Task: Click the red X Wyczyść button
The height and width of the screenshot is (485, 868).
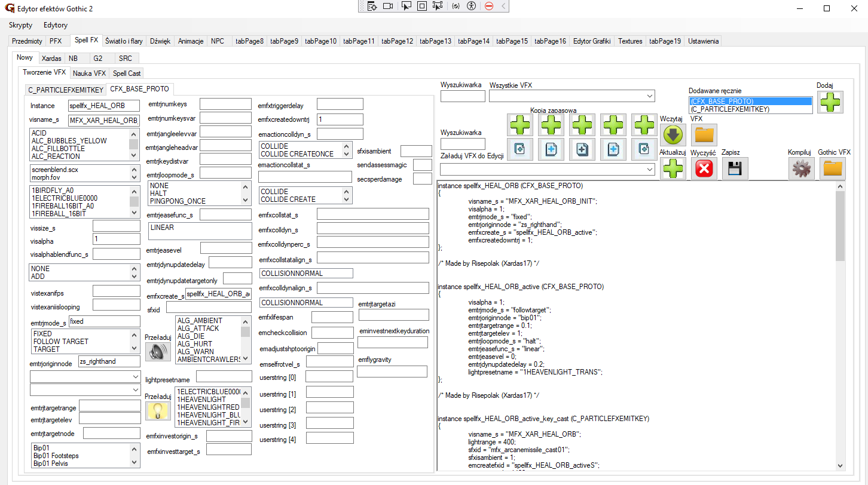Action: coord(704,169)
